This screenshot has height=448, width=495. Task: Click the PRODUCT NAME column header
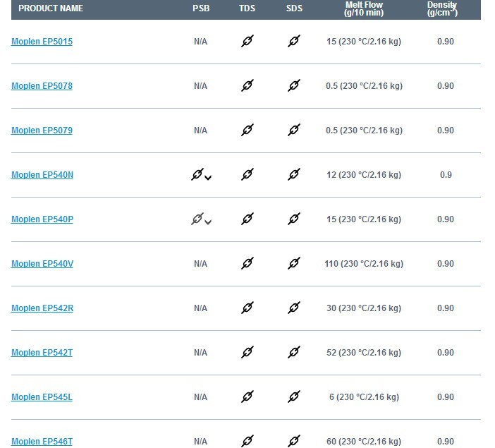(51, 8)
